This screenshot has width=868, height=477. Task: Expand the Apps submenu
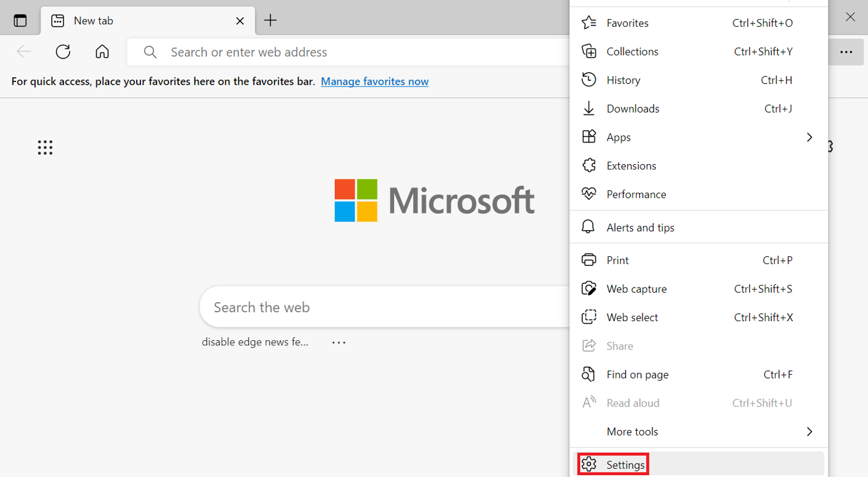click(x=809, y=137)
